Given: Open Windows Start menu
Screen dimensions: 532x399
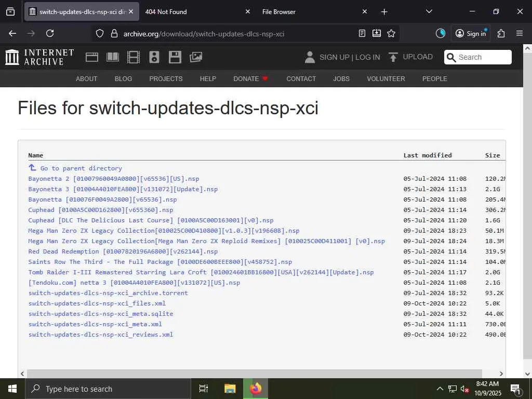Looking at the screenshot, I should coord(12,389).
